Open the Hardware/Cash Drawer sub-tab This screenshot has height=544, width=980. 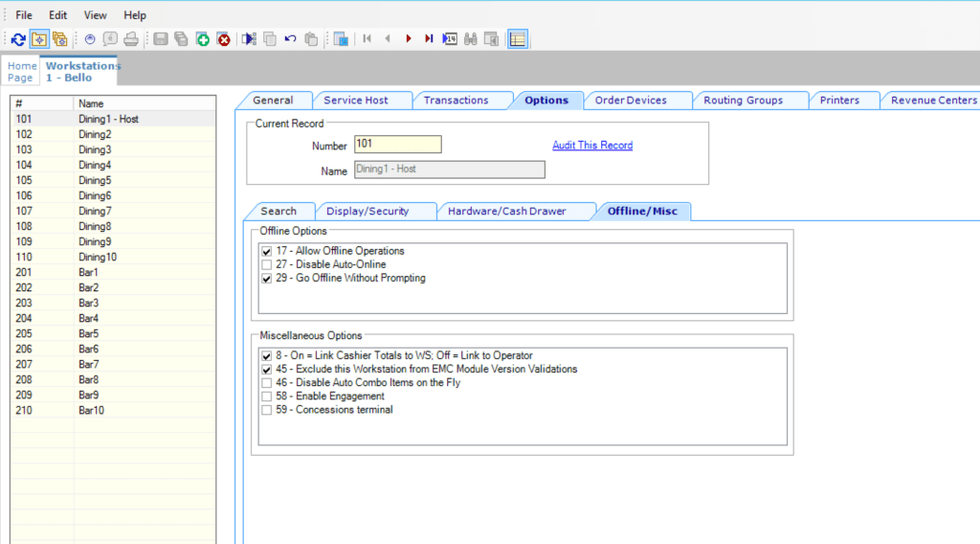tap(507, 212)
